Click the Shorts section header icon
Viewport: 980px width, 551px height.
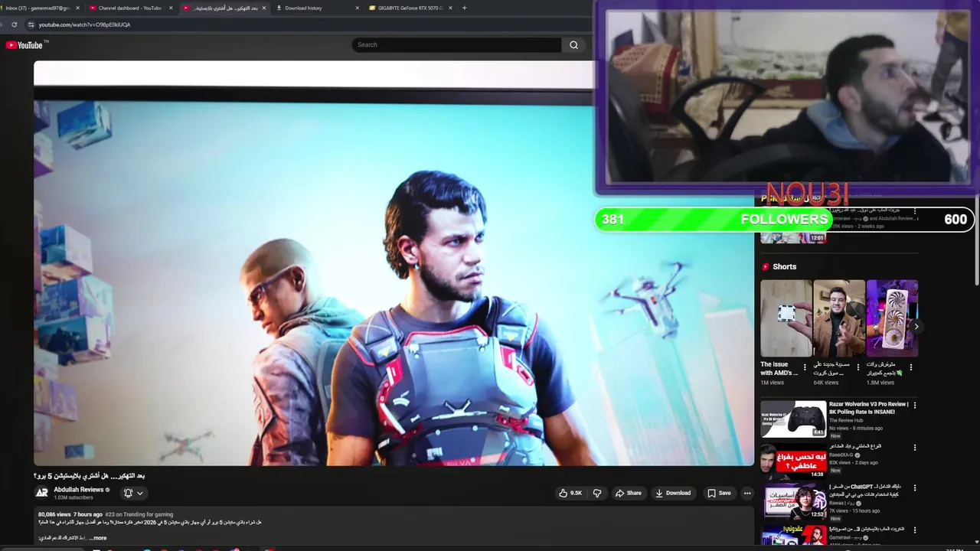765,266
